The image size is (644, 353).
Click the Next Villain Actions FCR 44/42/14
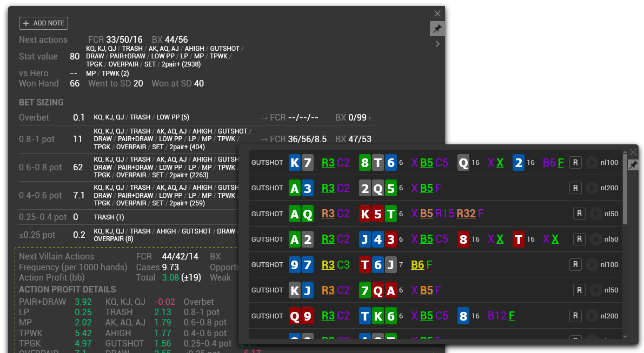(x=168, y=257)
